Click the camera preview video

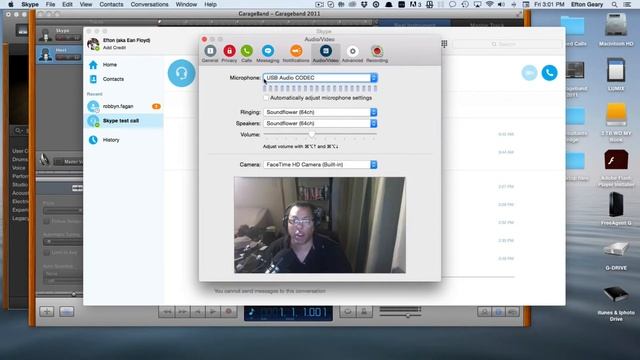320,225
